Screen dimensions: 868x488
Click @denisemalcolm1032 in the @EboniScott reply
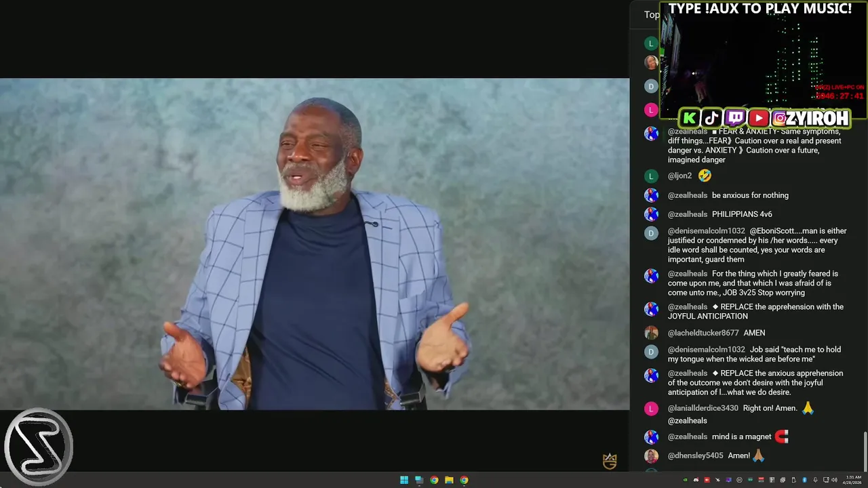[x=706, y=231]
